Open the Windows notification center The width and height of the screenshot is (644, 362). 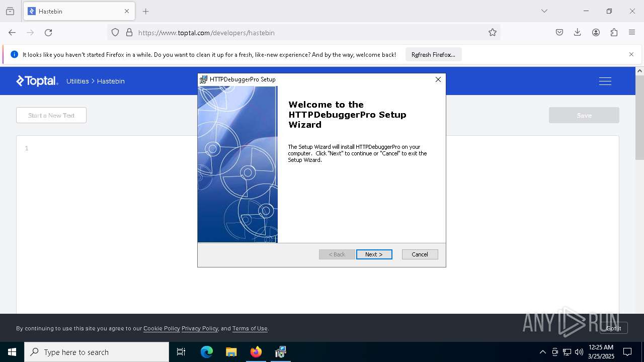point(628,352)
